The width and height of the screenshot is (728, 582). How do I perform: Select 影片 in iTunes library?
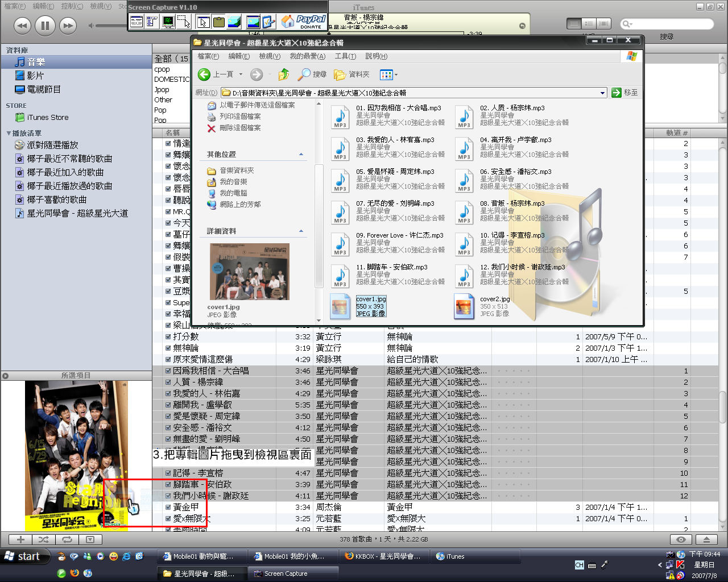[x=76, y=76]
